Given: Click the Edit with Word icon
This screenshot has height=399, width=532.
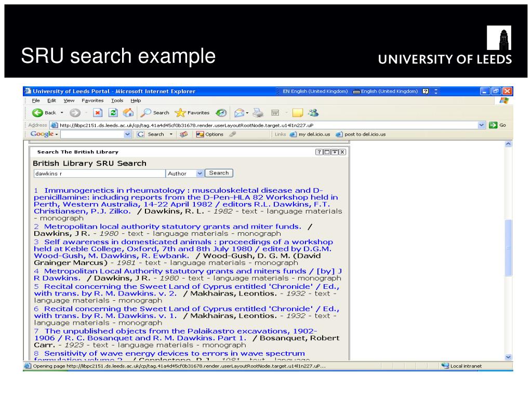Looking at the screenshot, I should (x=275, y=113).
